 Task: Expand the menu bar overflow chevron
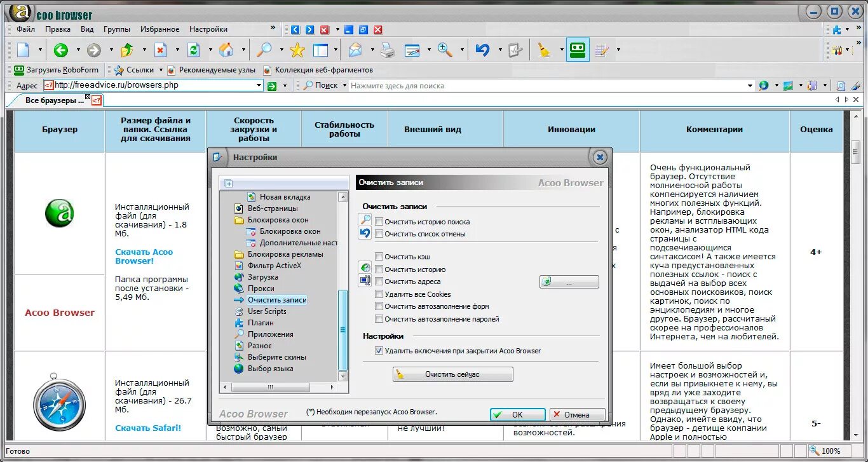click(x=273, y=28)
